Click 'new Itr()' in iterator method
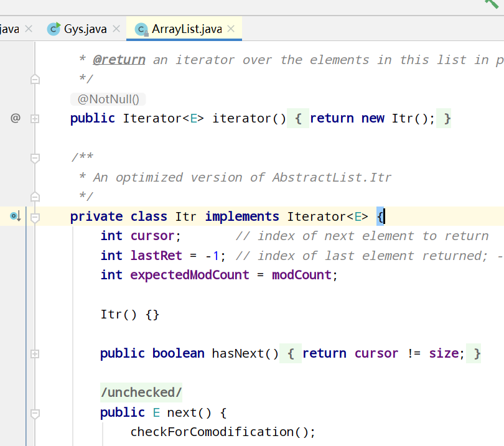 398,118
